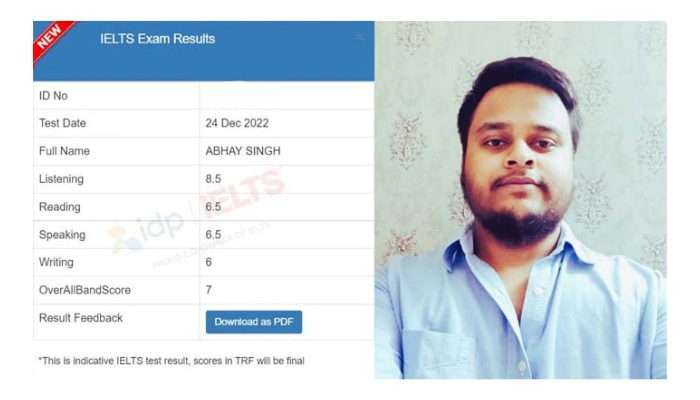
Task: Click the test date 24 Dec 2022
Action: coord(237,123)
